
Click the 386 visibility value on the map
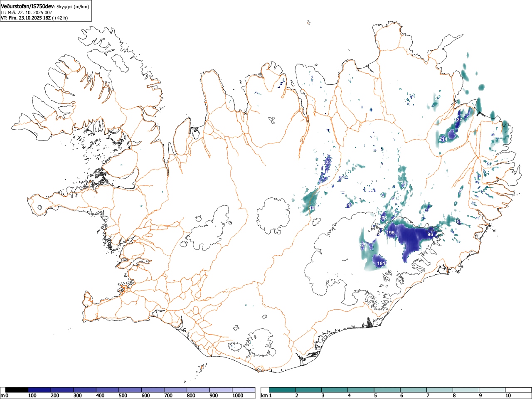(404, 182)
